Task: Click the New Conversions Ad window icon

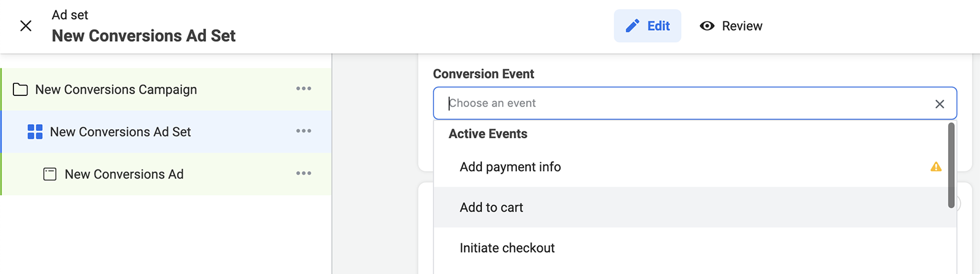Action: (50, 174)
